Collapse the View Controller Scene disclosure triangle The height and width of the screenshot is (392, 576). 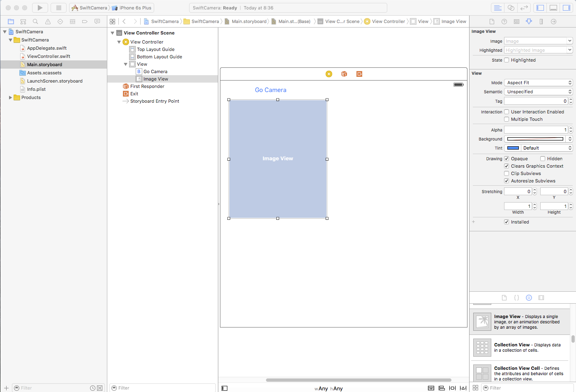click(x=112, y=33)
